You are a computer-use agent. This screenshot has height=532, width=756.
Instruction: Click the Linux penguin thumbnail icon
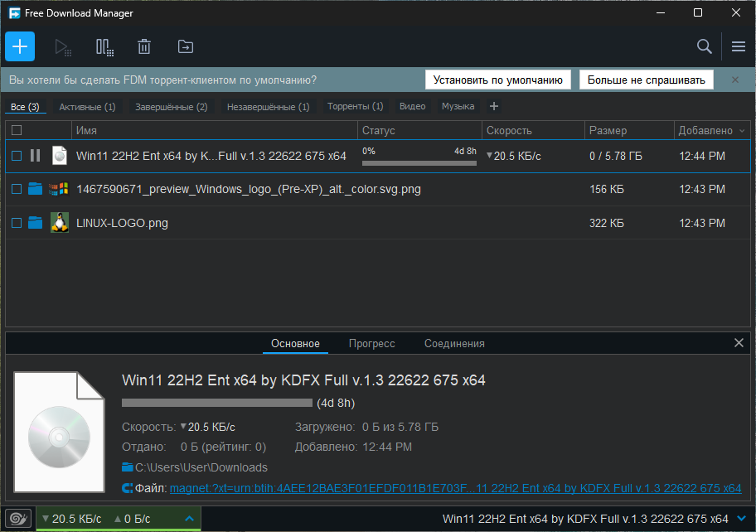[60, 222]
